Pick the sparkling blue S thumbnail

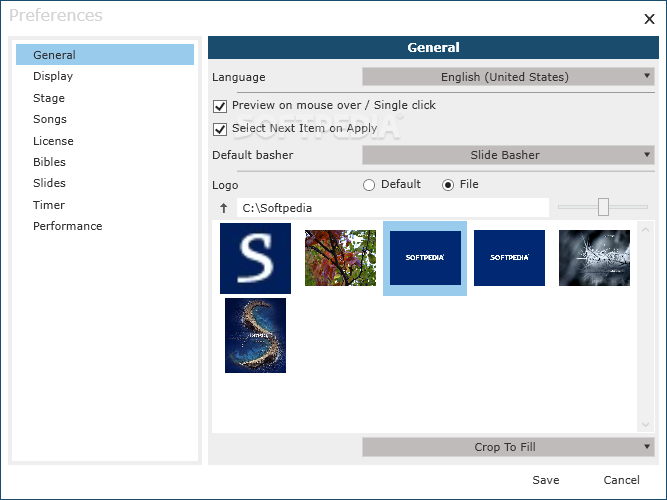[x=255, y=335]
